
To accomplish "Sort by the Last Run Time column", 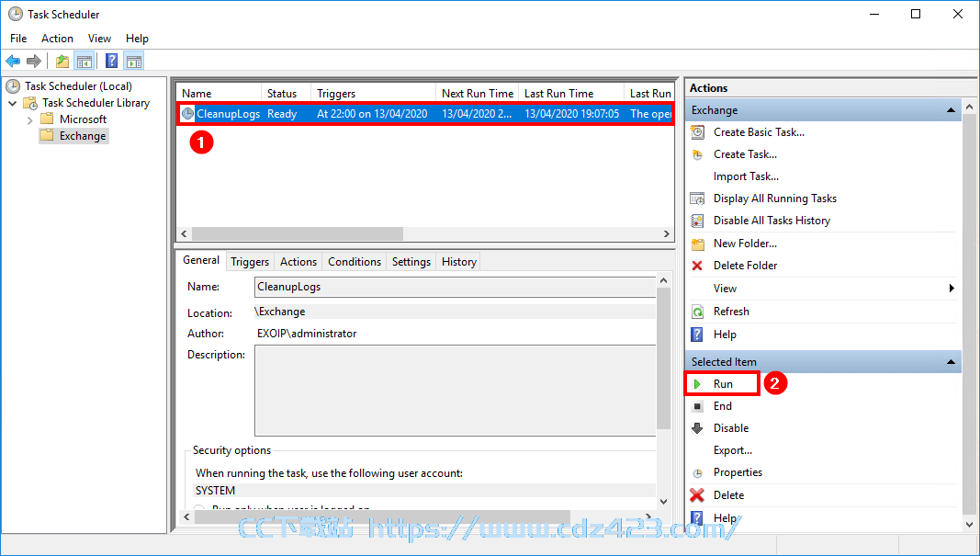I will pyautogui.click(x=571, y=93).
